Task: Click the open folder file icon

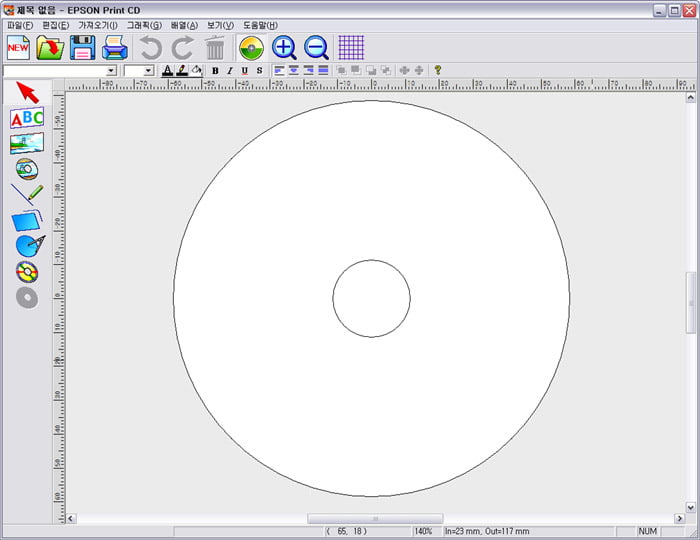Action: [50, 47]
